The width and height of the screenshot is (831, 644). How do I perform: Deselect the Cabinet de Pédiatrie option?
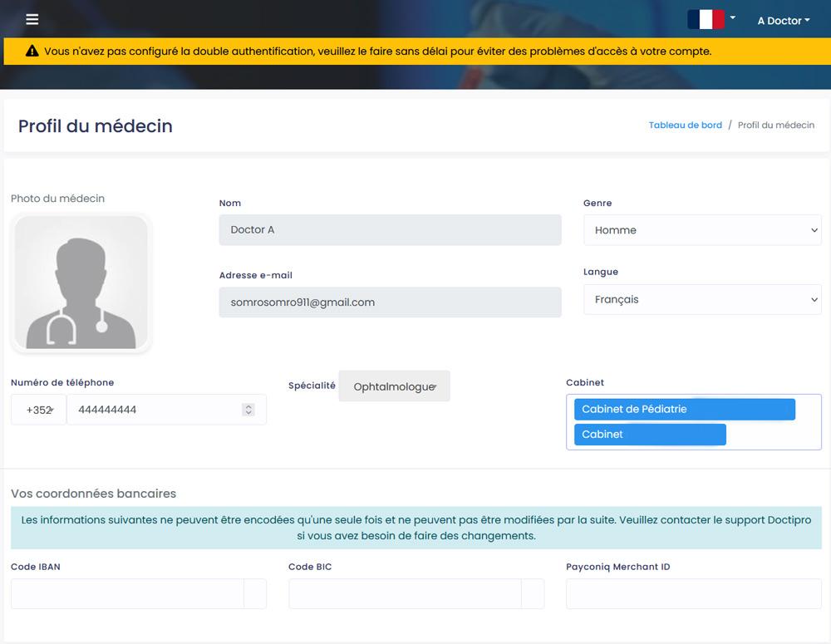point(684,409)
